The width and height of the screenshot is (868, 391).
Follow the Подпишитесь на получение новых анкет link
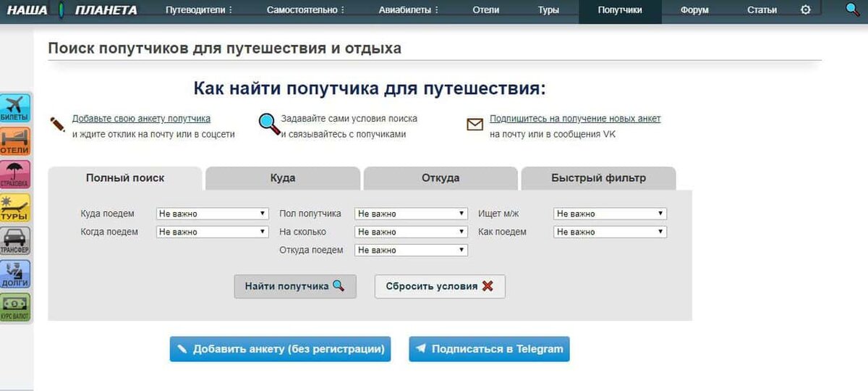click(x=575, y=119)
